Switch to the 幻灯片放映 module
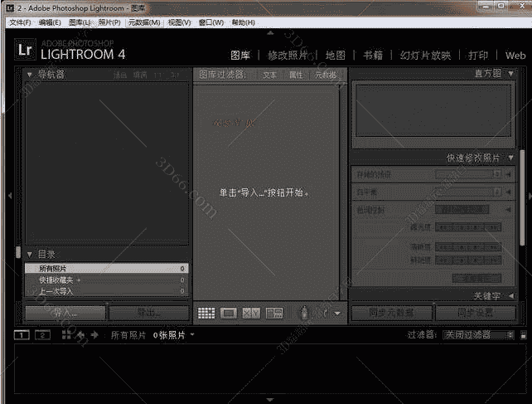This screenshot has width=532, height=404. point(425,56)
